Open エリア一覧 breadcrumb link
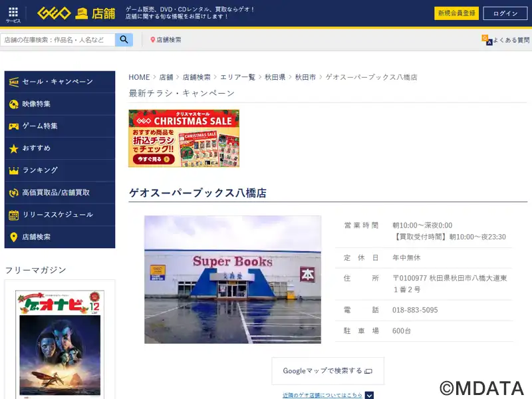532x399 pixels. tap(237, 77)
